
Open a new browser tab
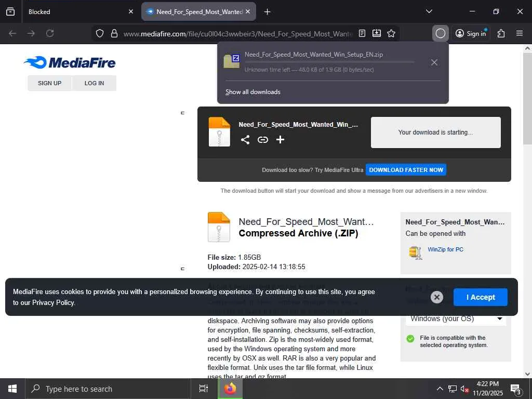pyautogui.click(x=268, y=12)
